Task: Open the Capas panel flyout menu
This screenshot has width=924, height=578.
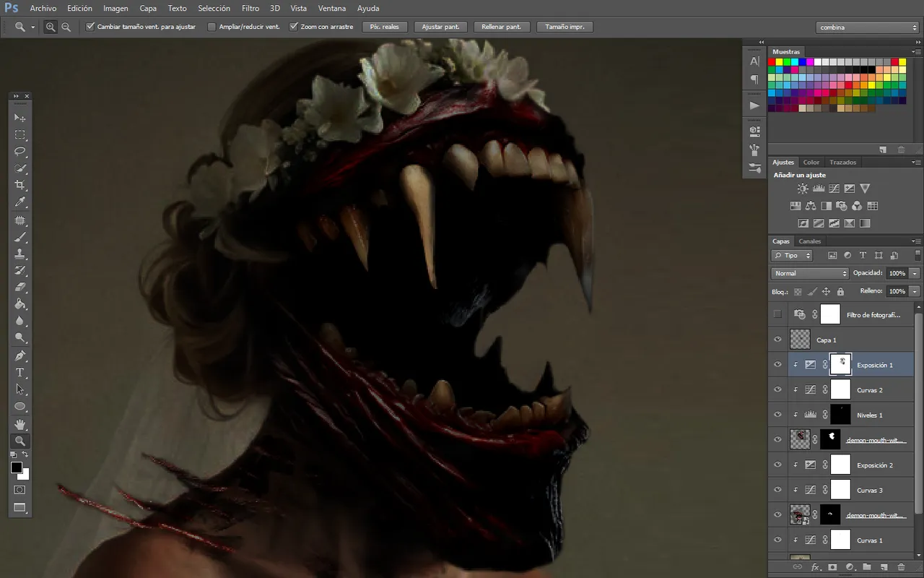Action: (x=917, y=241)
